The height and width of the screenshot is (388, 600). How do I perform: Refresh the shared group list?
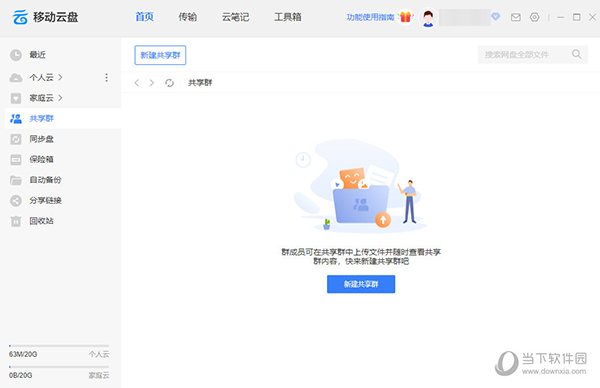(169, 83)
